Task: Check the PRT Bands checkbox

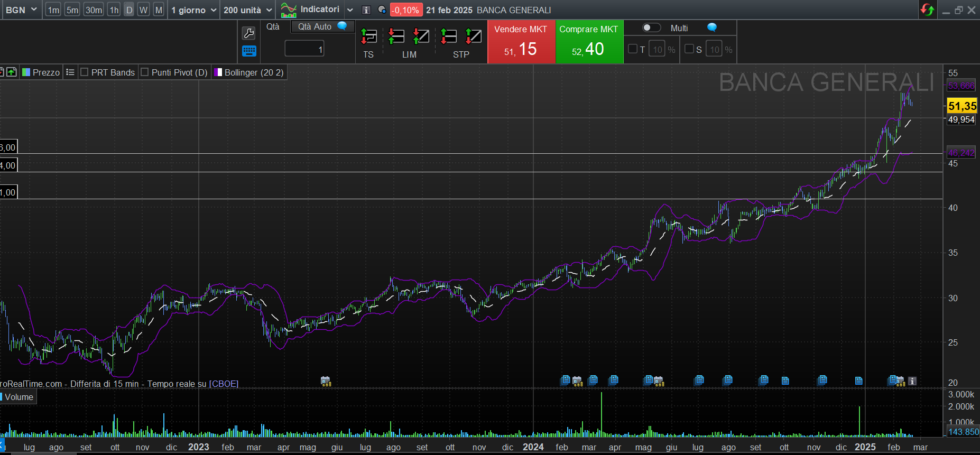Action: tap(84, 72)
